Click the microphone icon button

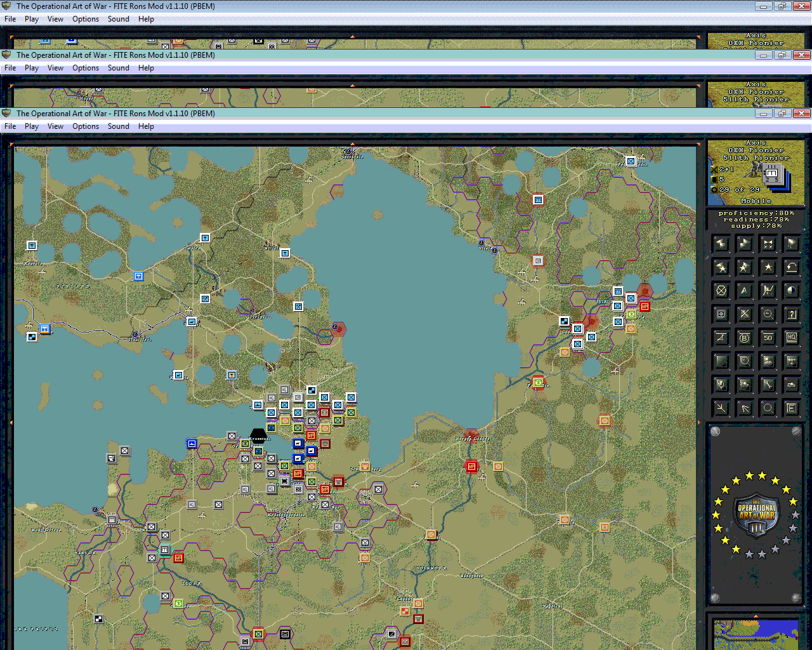[x=721, y=385]
